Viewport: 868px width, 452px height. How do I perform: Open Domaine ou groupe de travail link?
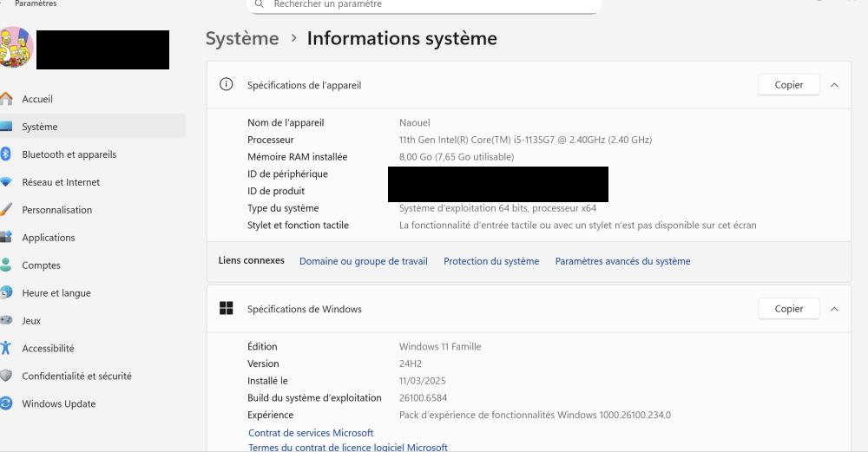pyautogui.click(x=363, y=261)
